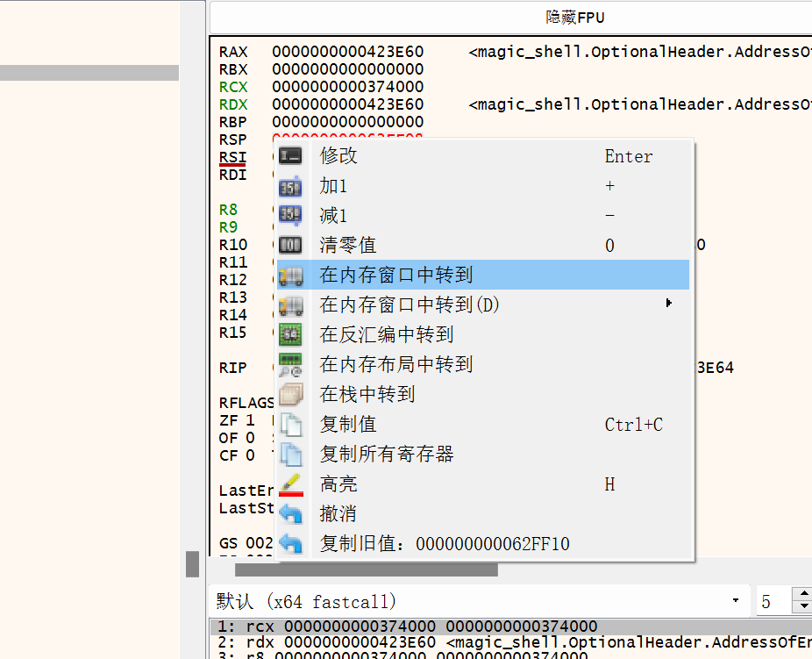Click the left panel vertical scrollbar thumb
Viewport: 812px width, 659px height.
(x=193, y=563)
